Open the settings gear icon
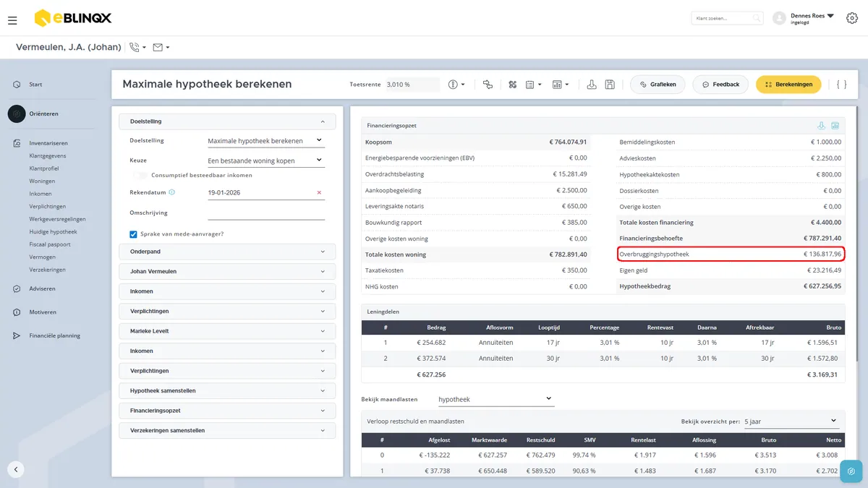Screen dimensions: 868x488 [851, 18]
